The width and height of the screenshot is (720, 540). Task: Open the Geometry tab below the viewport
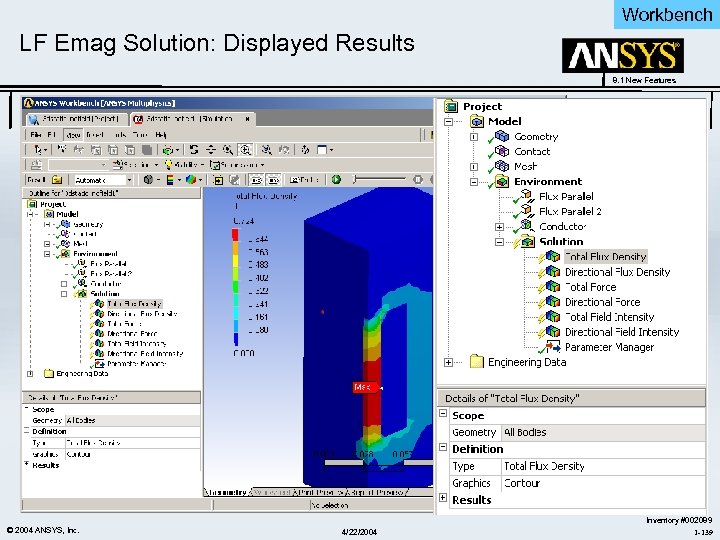point(228,492)
